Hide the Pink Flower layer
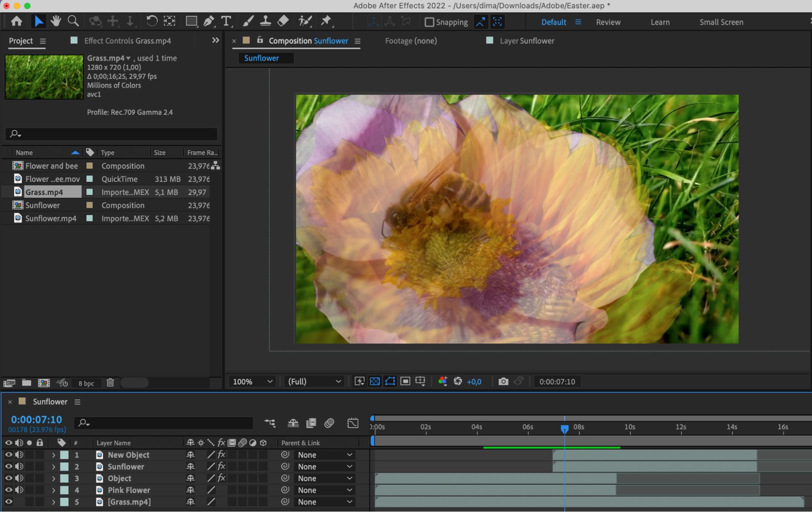This screenshot has width=812, height=512. click(x=9, y=490)
